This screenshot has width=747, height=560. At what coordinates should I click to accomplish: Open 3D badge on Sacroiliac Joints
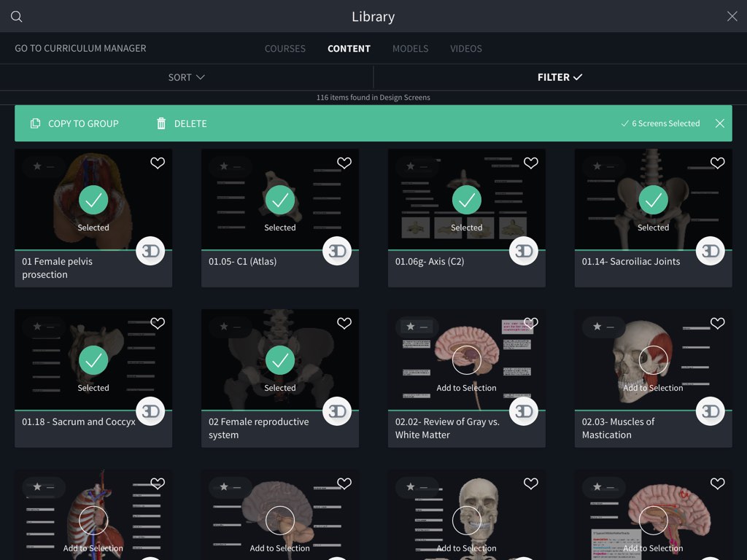click(711, 251)
